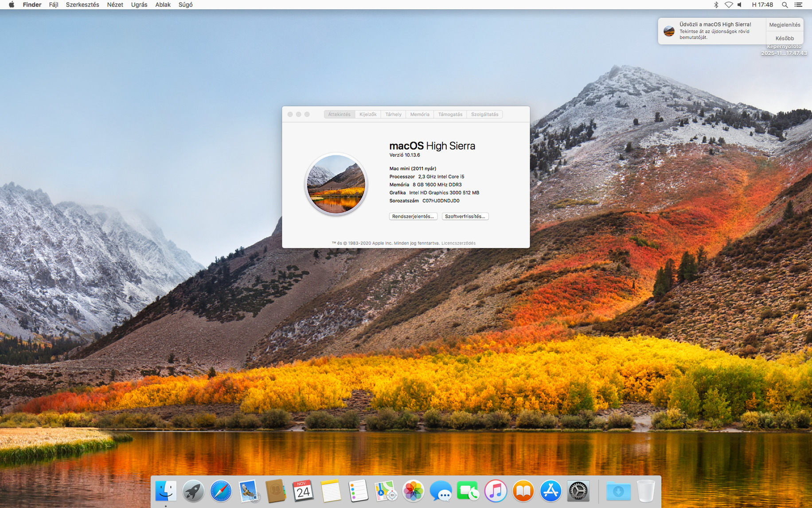Image resolution: width=812 pixels, height=508 pixels.
Task: Open the Súgó menu
Action: (185, 5)
